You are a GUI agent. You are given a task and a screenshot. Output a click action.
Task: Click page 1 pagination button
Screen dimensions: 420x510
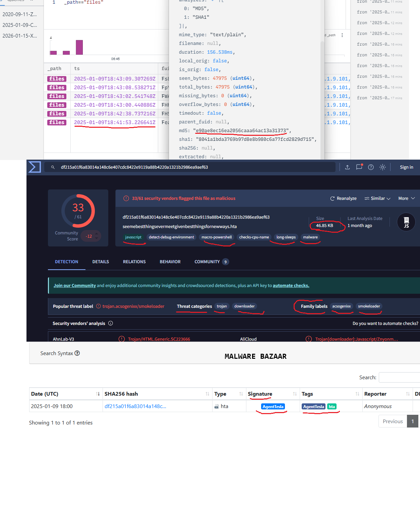(x=413, y=421)
